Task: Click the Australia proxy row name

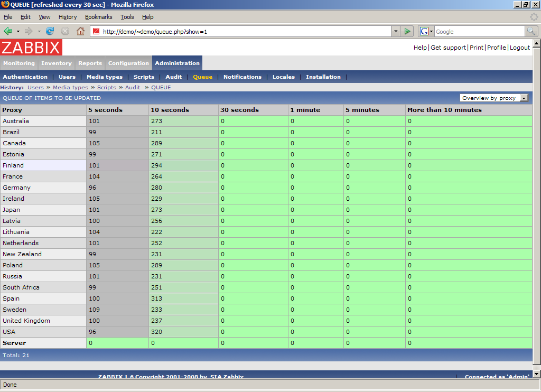Action: pyautogui.click(x=16, y=121)
